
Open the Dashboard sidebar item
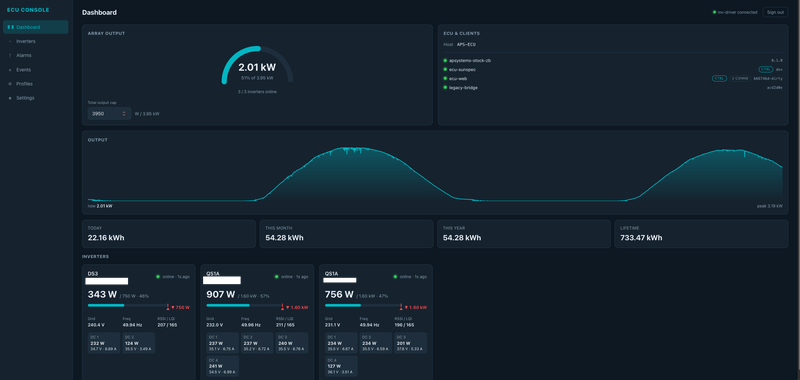35,27
